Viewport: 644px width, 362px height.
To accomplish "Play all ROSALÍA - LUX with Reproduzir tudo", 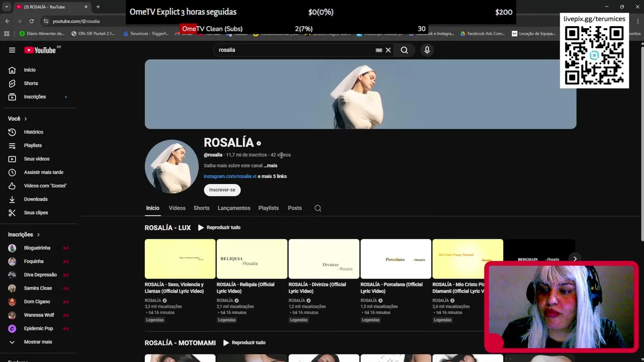I will click(x=219, y=227).
